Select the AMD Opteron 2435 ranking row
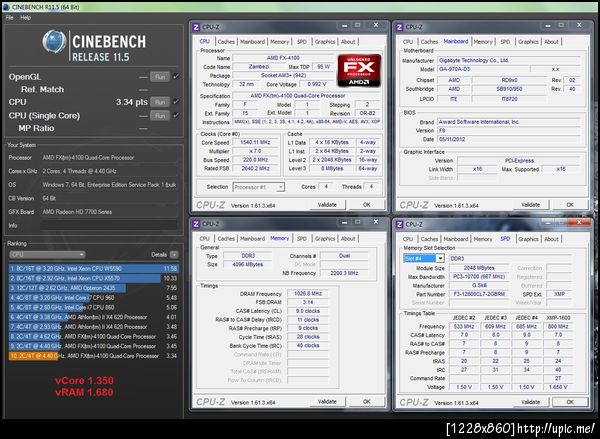This screenshot has height=439, width=600. point(94,288)
